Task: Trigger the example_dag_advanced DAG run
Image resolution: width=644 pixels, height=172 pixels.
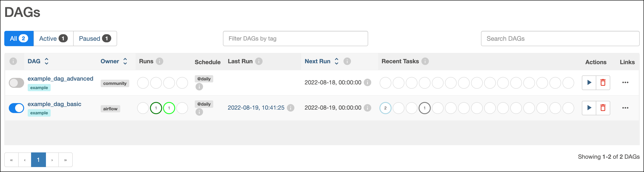Action: click(589, 82)
